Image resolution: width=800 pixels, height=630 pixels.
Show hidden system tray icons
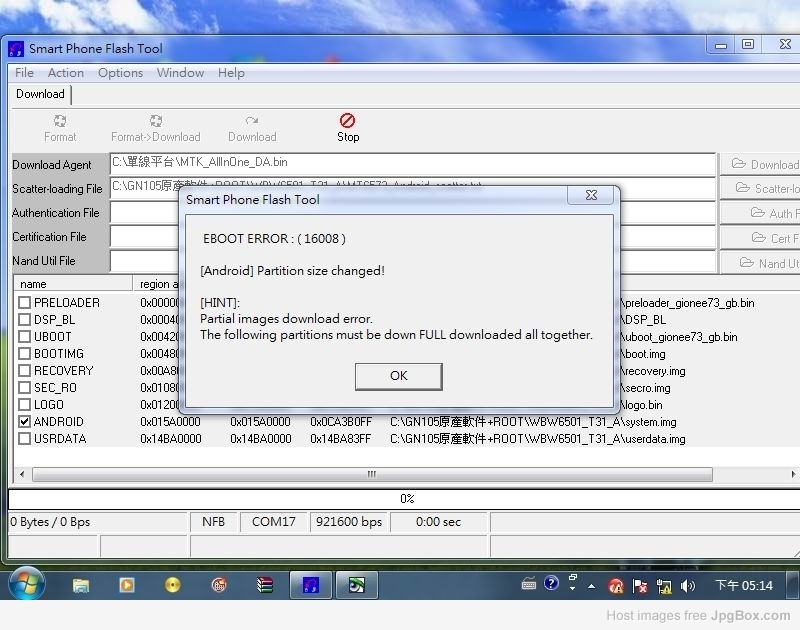tap(591, 586)
